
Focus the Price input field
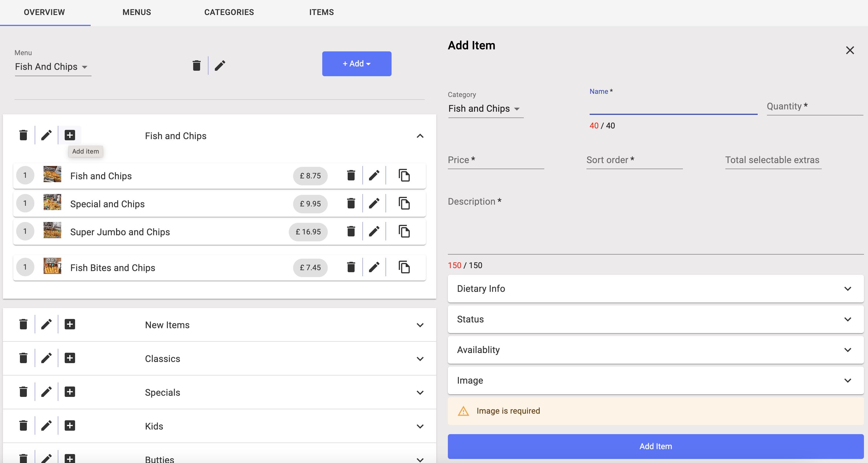pyautogui.click(x=496, y=160)
